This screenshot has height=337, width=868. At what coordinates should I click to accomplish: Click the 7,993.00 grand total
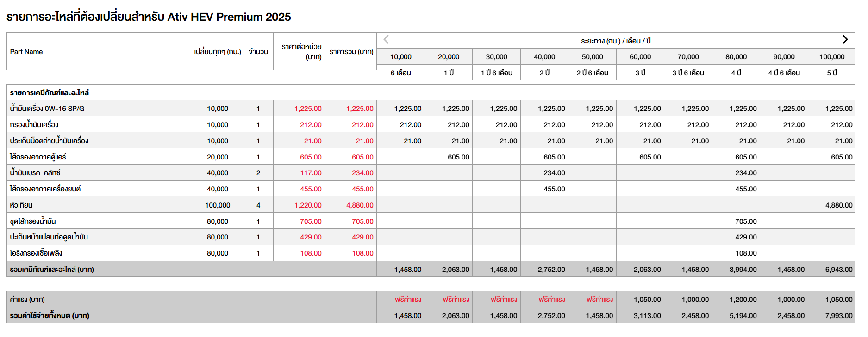point(839,316)
